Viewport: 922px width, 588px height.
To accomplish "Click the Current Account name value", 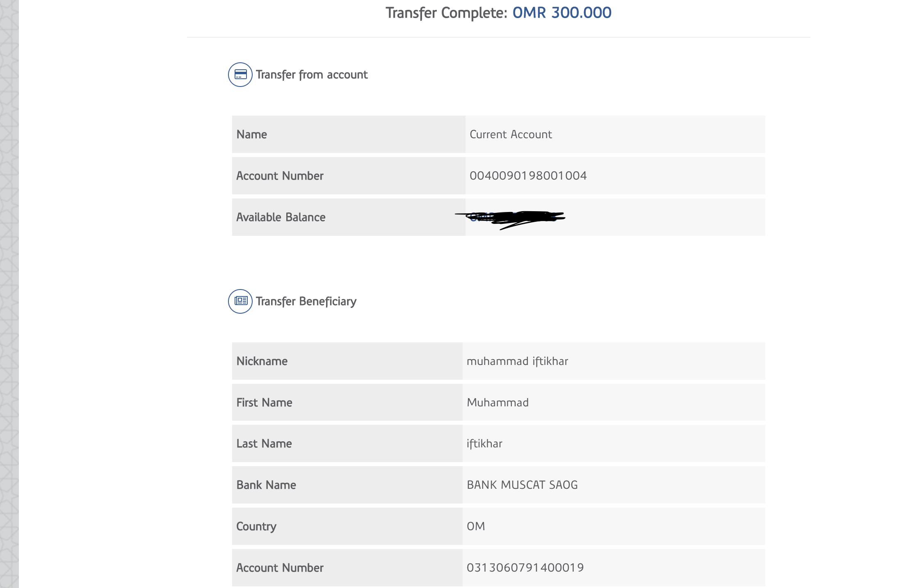I will pyautogui.click(x=511, y=134).
